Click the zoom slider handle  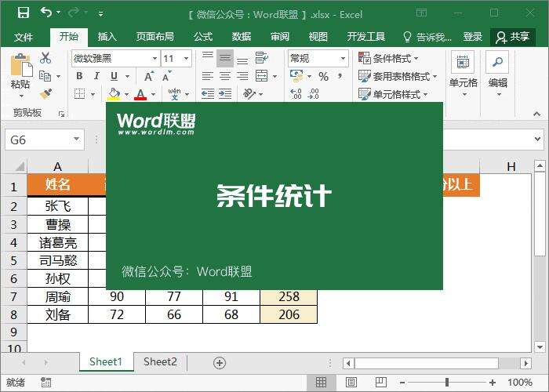(447, 383)
